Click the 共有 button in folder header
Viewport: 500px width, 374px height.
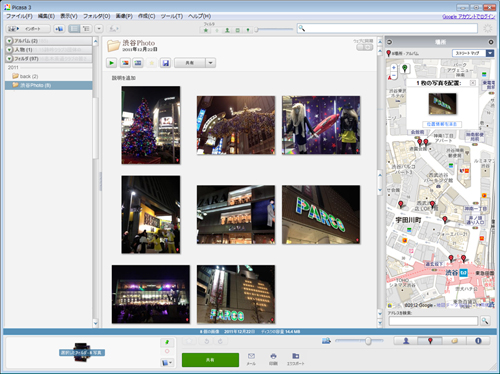coord(190,63)
